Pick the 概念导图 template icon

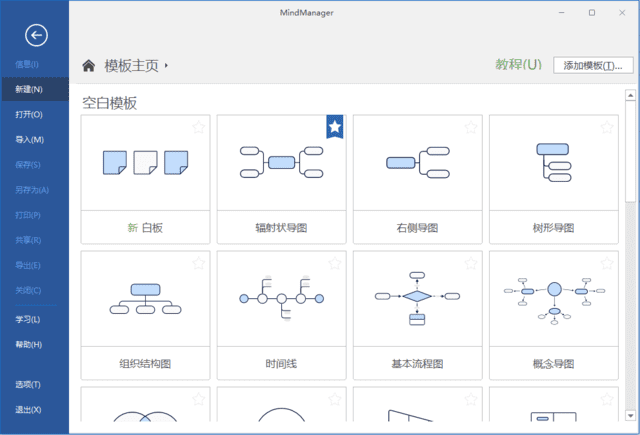pyautogui.click(x=553, y=297)
